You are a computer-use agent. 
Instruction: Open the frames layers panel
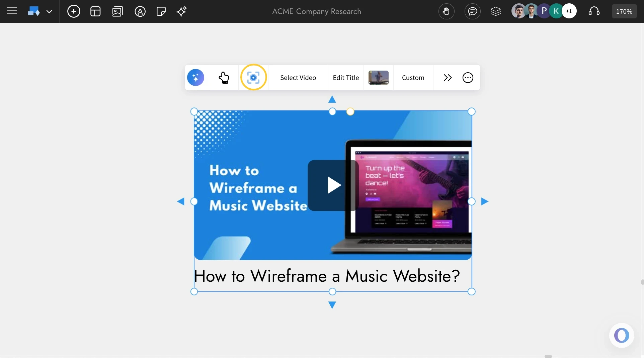496,11
